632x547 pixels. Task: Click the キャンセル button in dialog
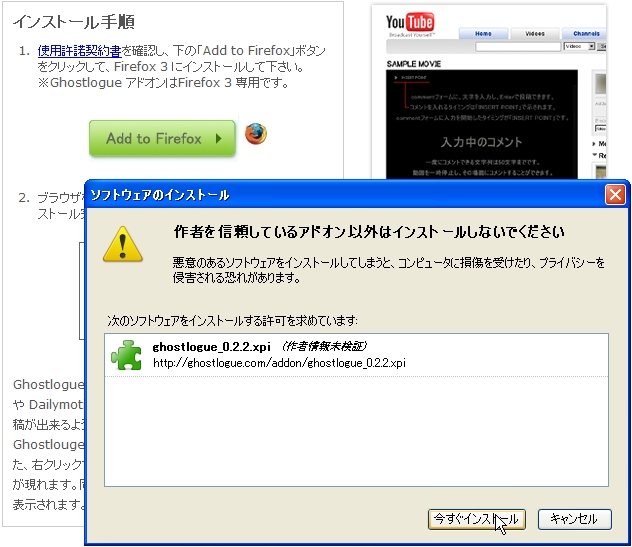(574, 519)
